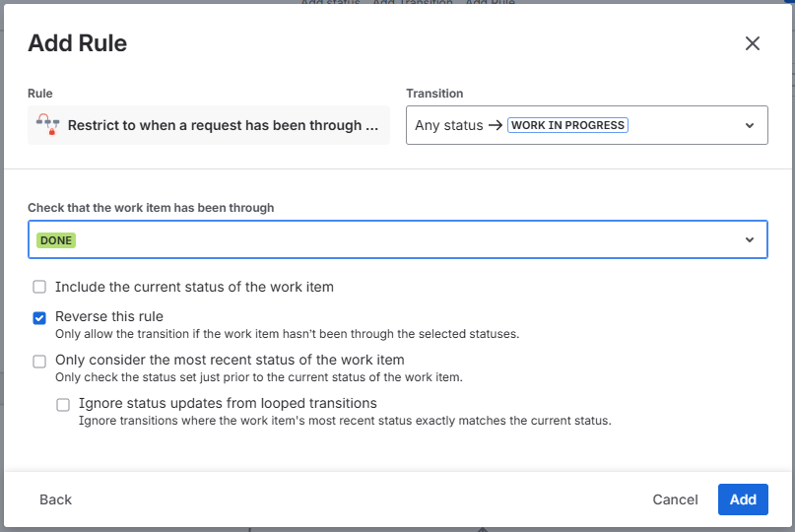Click "Ignore status updates from looped transitions" label
The height and width of the screenshot is (532, 795).
pyautogui.click(x=228, y=403)
